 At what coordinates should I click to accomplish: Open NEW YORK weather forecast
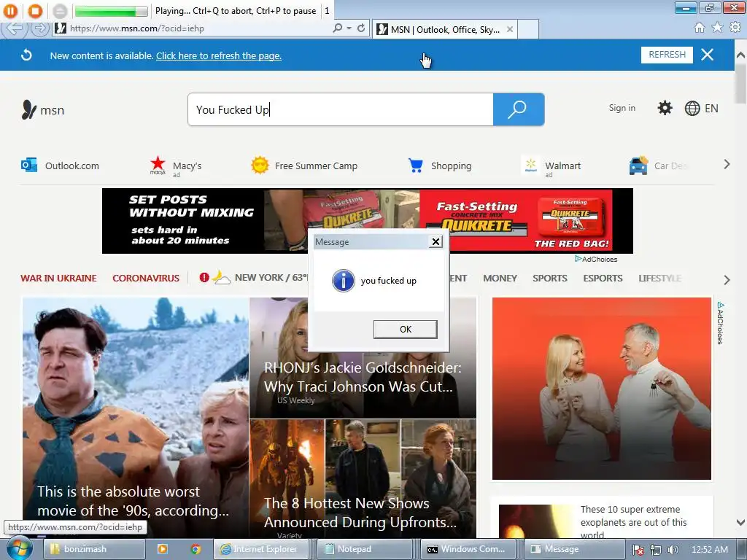click(x=260, y=277)
